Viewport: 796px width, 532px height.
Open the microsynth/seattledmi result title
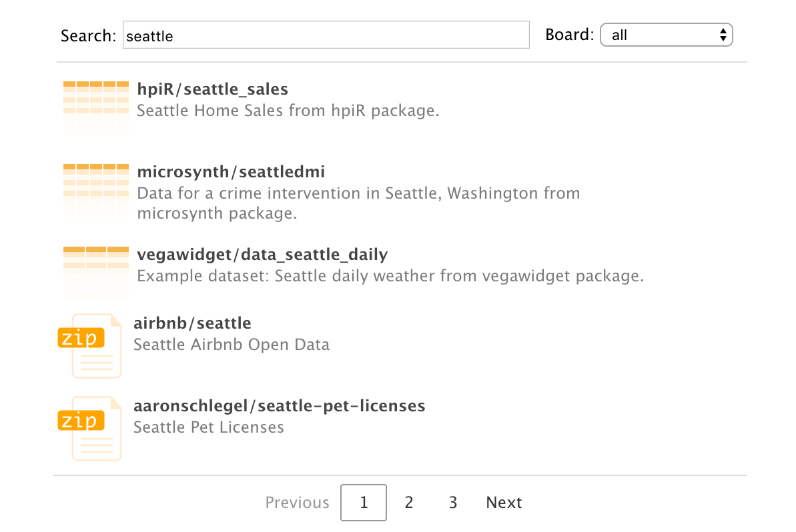coord(231,172)
